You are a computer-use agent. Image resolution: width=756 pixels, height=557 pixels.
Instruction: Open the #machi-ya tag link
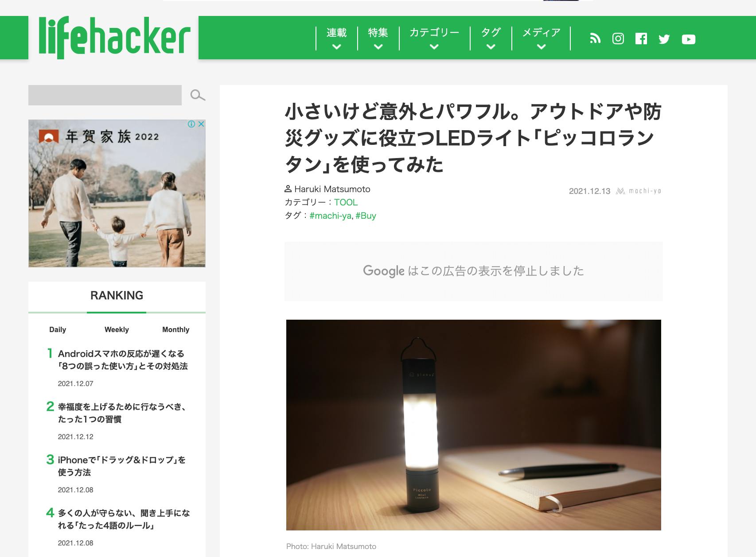tap(330, 216)
